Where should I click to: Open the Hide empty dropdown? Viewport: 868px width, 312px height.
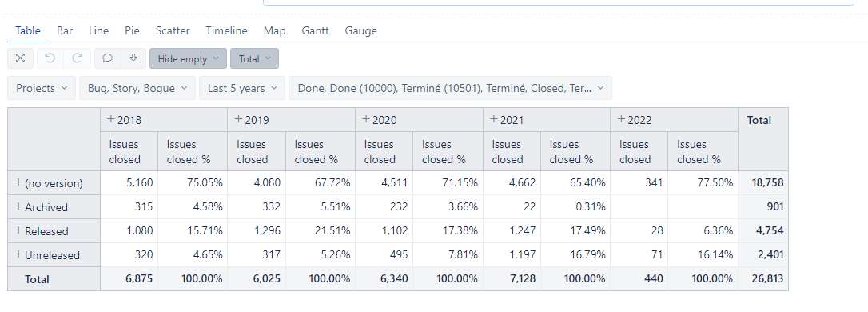(188, 58)
